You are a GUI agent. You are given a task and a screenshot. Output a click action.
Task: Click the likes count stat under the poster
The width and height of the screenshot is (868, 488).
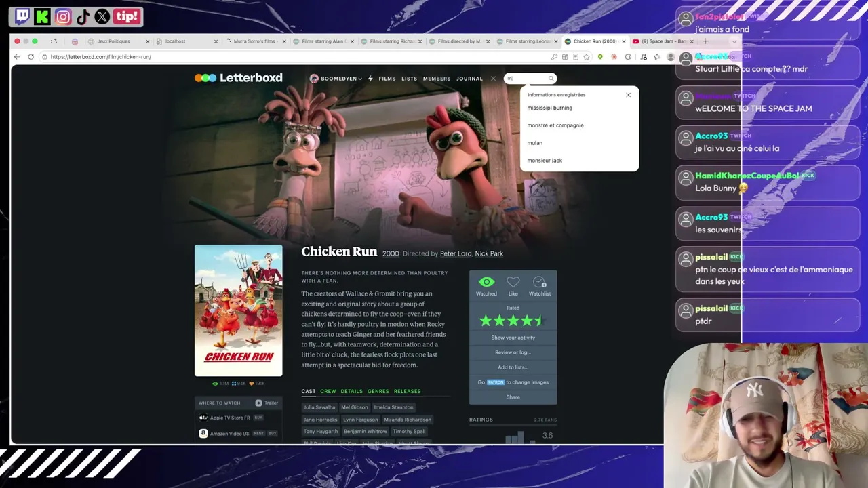click(257, 384)
